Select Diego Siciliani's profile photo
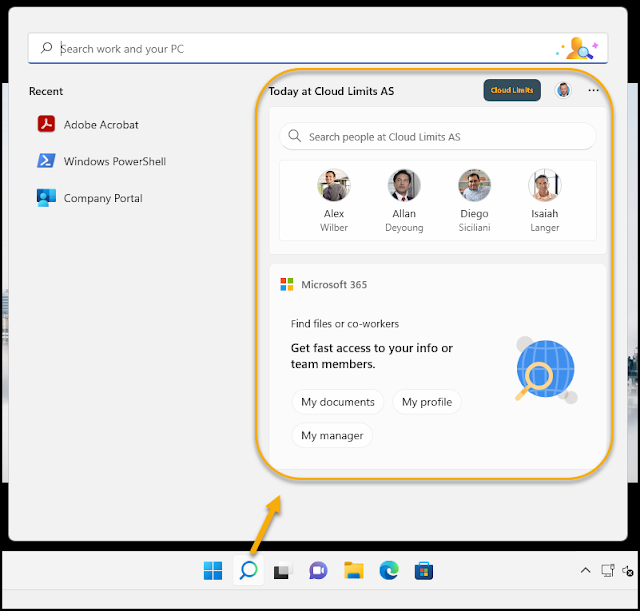Image resolution: width=640 pixels, height=611 pixels. pos(474,185)
